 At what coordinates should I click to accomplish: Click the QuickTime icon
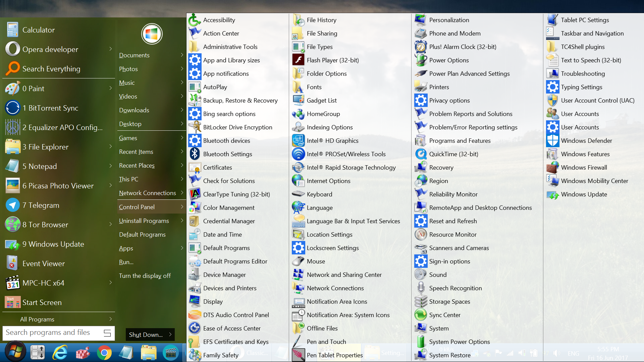click(421, 154)
